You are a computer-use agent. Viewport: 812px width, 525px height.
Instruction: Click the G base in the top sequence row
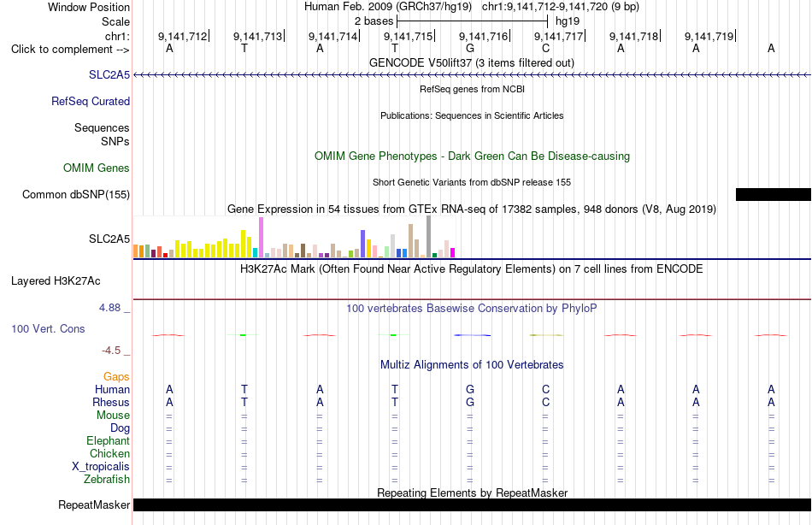click(470, 49)
